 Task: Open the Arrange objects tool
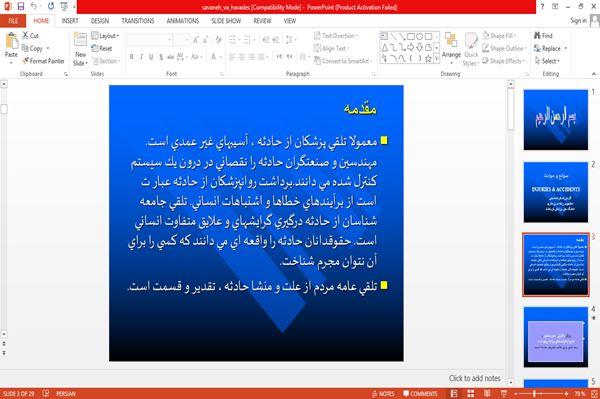pyautogui.click(x=451, y=46)
